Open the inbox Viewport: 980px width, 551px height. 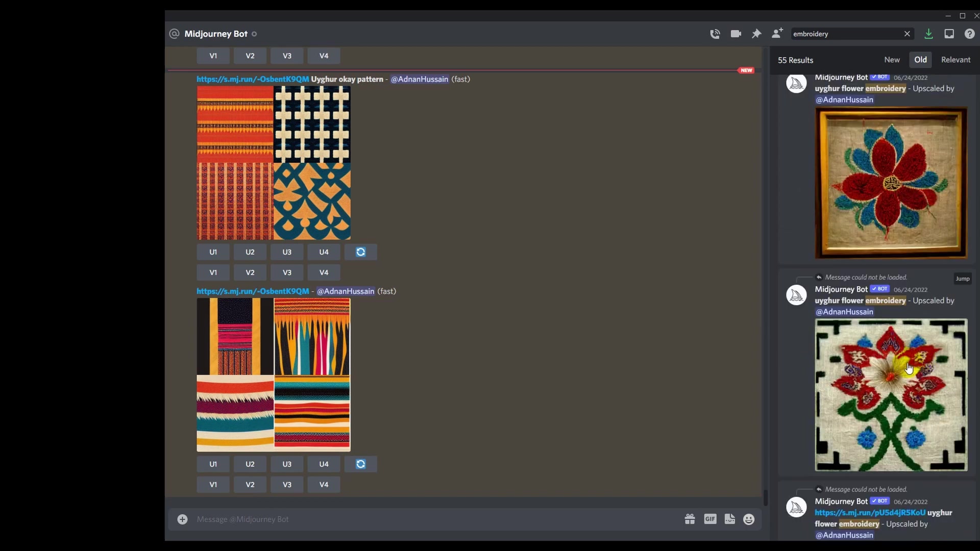[x=949, y=34]
